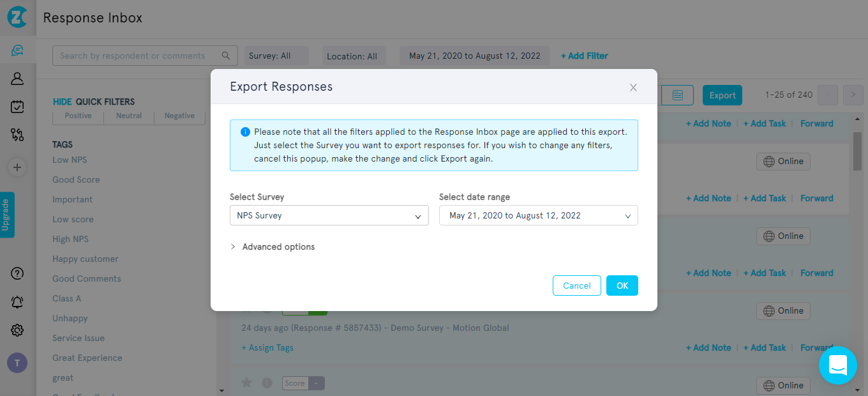Screen dimensions: 868x396
Task: Open the Select date range dropdown
Action: pyautogui.click(x=538, y=215)
